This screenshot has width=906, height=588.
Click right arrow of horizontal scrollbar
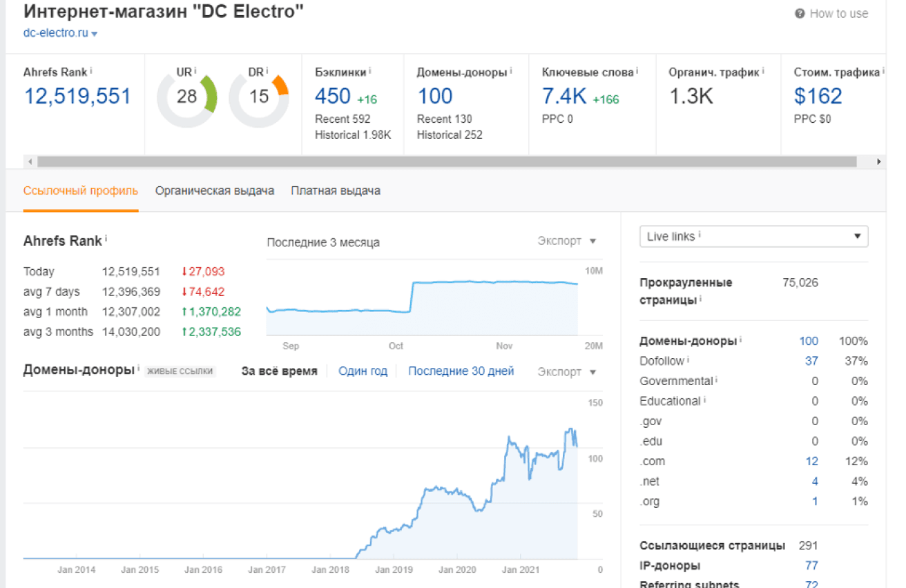point(879,161)
